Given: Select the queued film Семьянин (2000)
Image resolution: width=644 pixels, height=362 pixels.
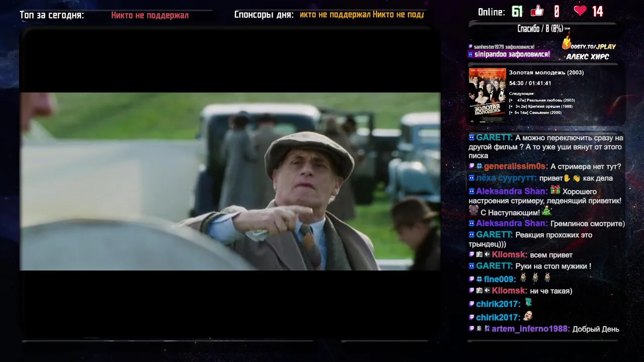Looking at the screenshot, I should click(x=535, y=113).
